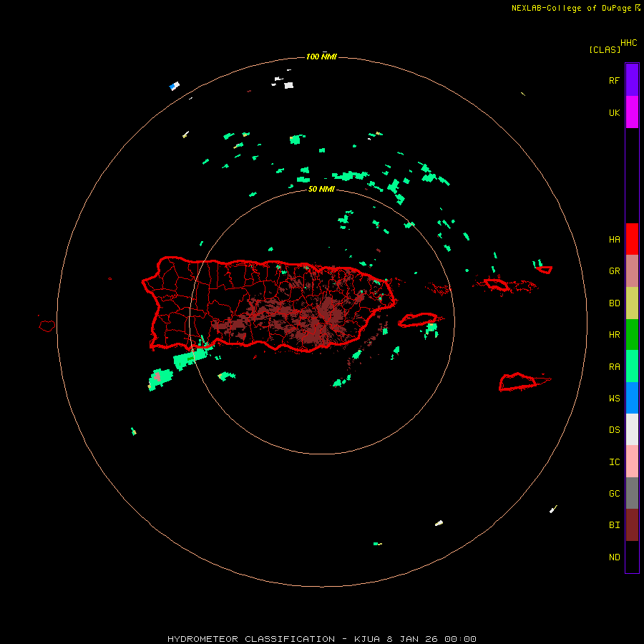Click the RF legend label
This screenshot has width=644, height=644.
pos(614,80)
